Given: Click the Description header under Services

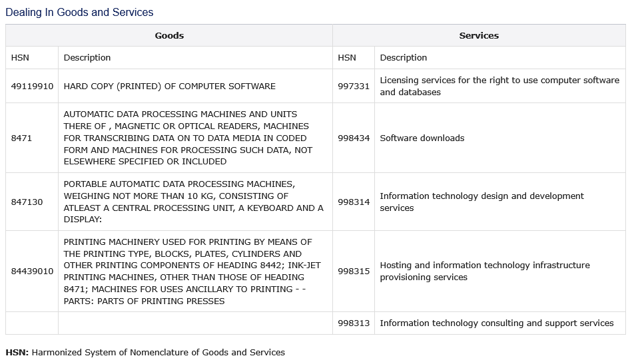Looking at the screenshot, I should click(x=403, y=58).
